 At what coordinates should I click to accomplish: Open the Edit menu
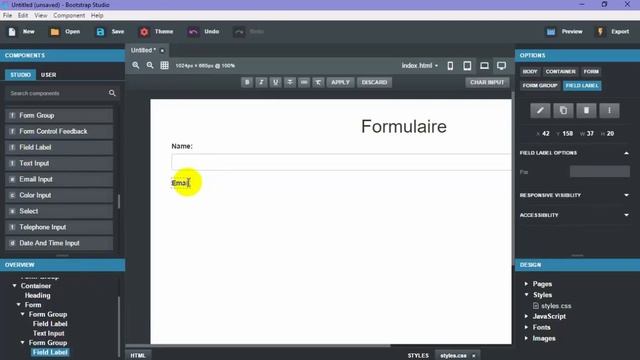pos(23,16)
